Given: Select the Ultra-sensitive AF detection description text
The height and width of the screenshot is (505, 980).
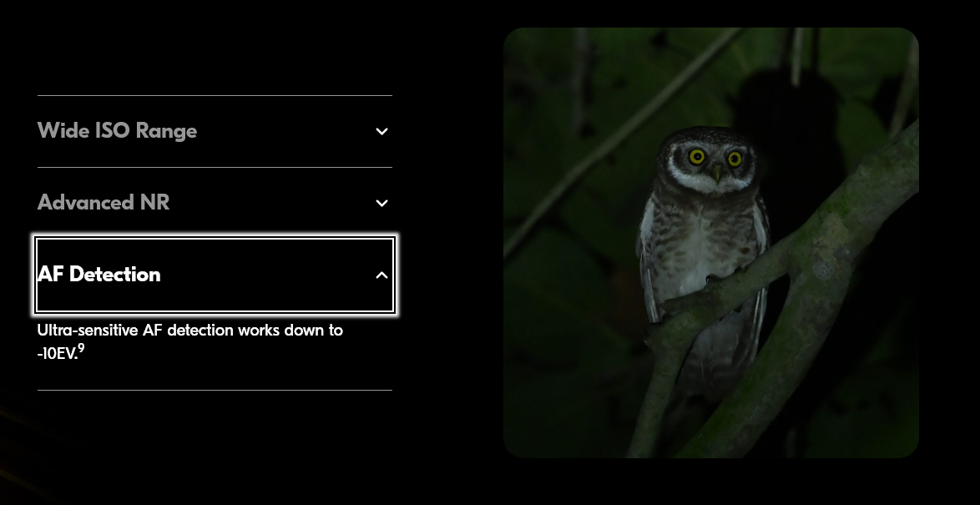Looking at the screenshot, I should pyautogui.click(x=190, y=341).
